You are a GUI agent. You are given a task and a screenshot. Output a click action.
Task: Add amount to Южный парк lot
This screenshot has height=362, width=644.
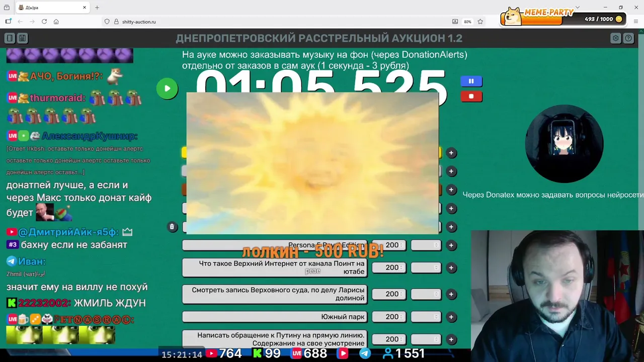pyautogui.click(x=451, y=317)
